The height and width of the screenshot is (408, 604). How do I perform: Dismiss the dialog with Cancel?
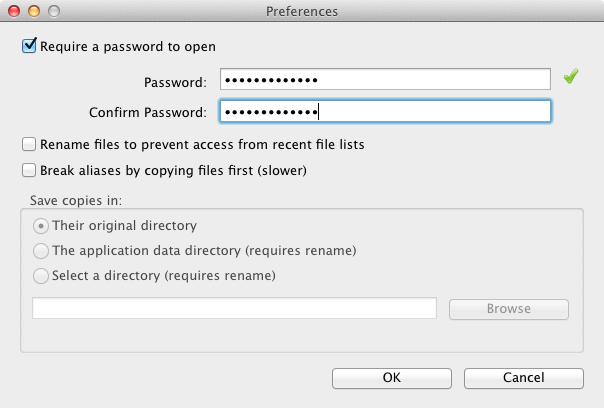click(523, 378)
